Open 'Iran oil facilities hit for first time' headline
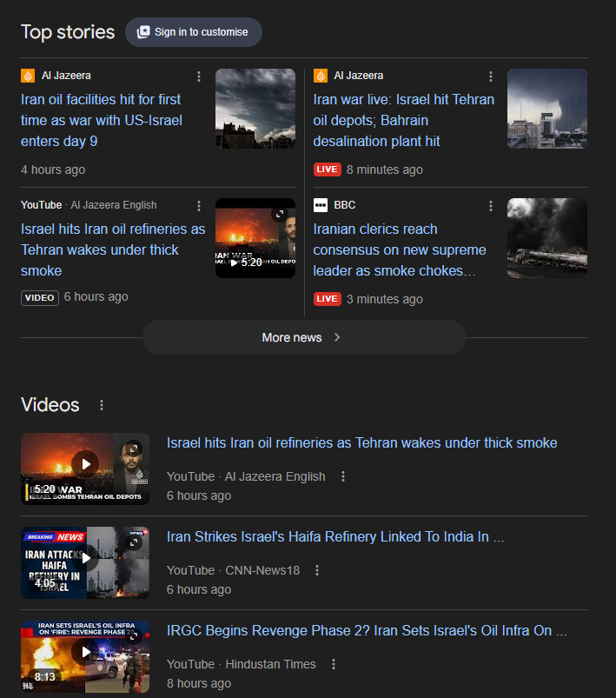 pyautogui.click(x=102, y=120)
